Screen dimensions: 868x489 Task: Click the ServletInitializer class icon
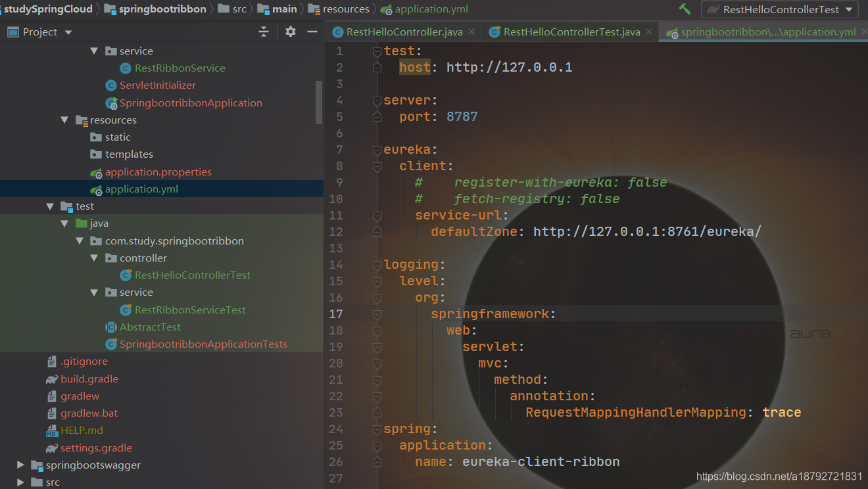pos(111,85)
